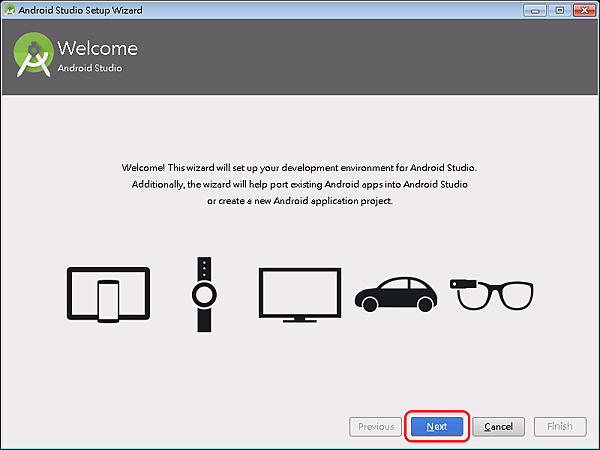Click 'Android Studio Setup Wizard' window title
This screenshot has width=600, height=450.
coord(80,10)
